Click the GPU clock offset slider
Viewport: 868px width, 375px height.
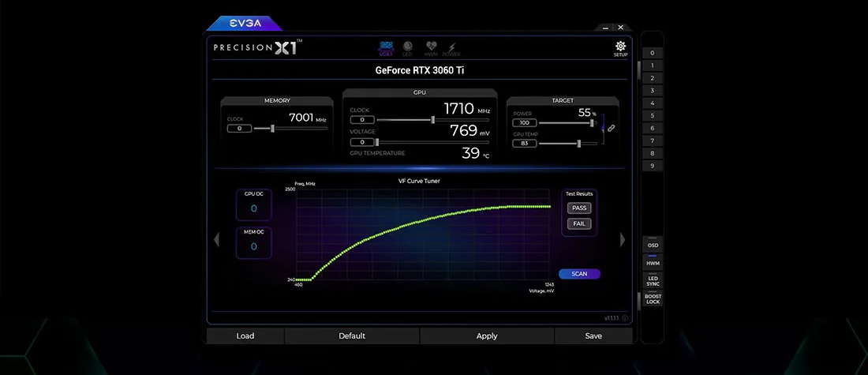tap(433, 120)
